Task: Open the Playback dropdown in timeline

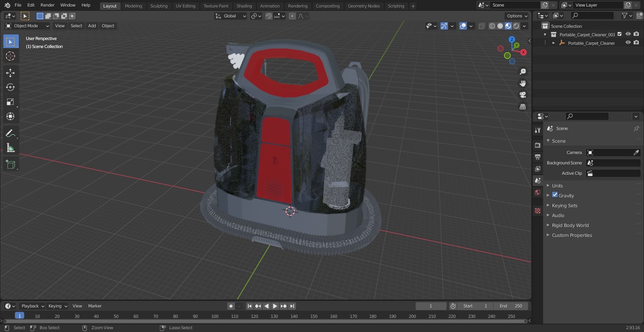Action: [33, 306]
